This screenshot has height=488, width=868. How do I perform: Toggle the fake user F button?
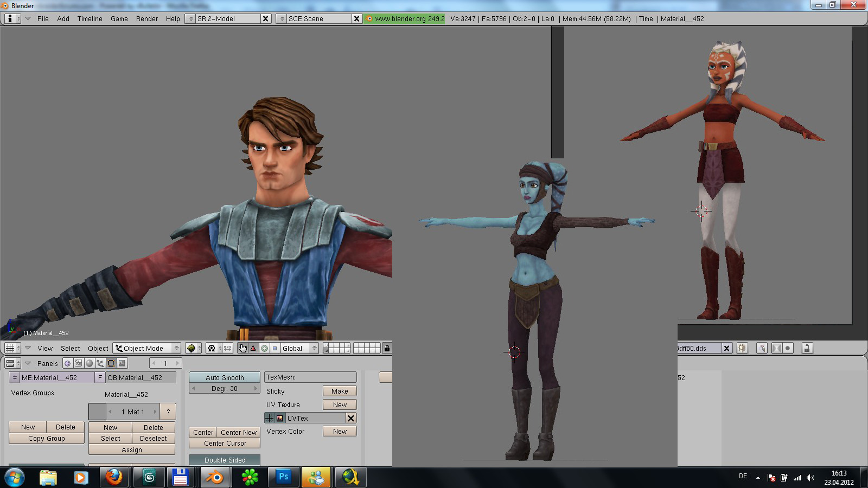point(100,377)
